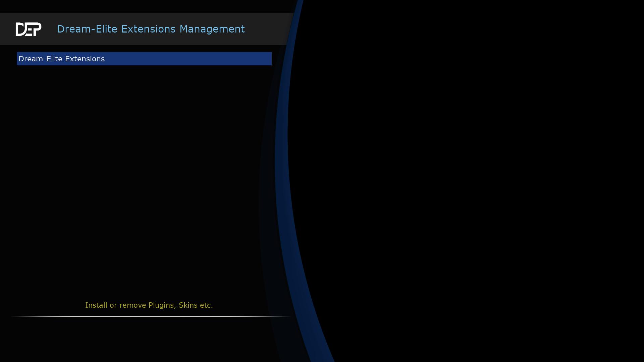Screen dimensions: 644x362
Task: Click the blue curved band decoration
Action: coord(282,168)
